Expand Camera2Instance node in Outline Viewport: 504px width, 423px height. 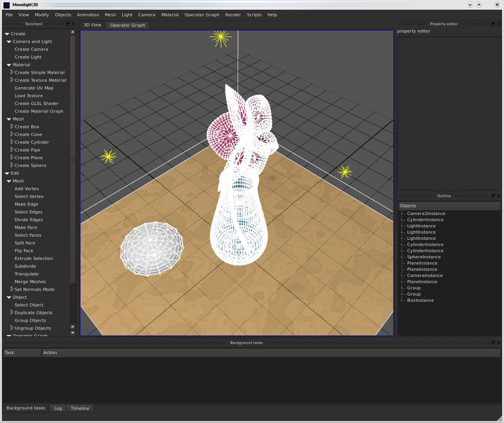(x=402, y=214)
